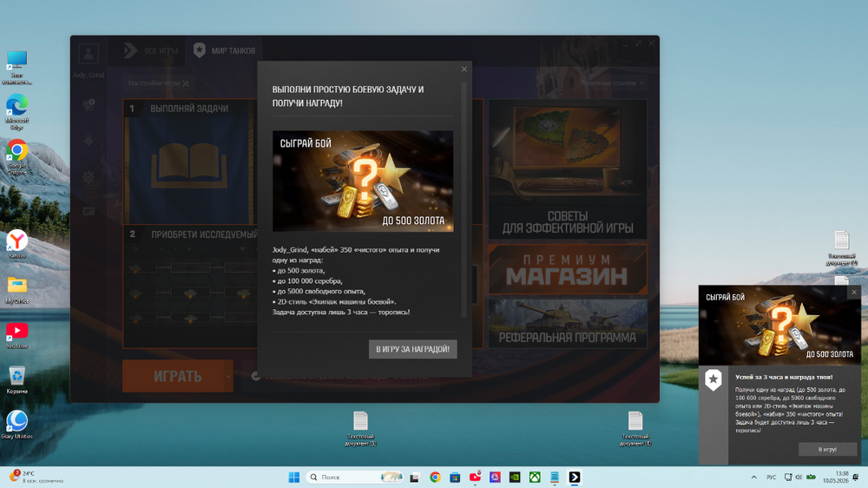Close the battle task popup dialog

(464, 69)
